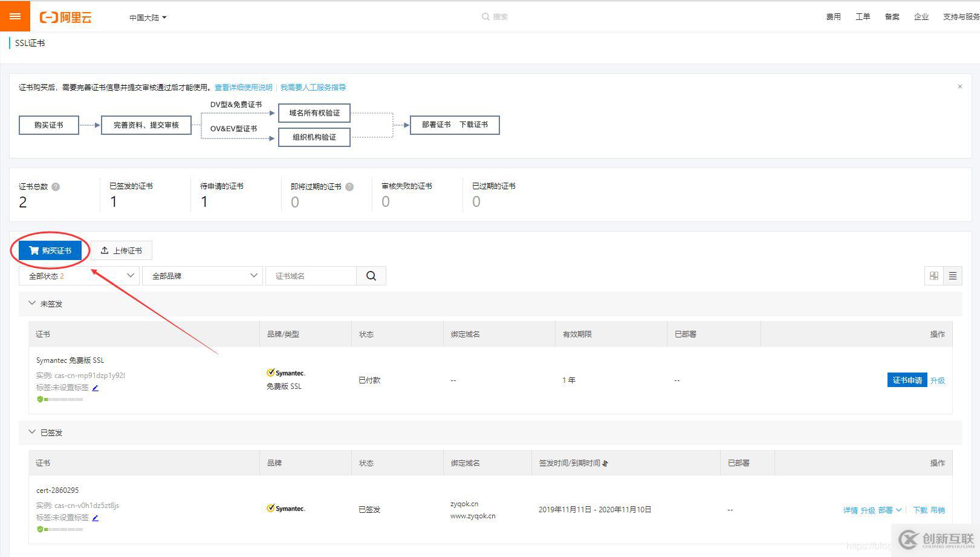Show help for expiring soon certificates

point(349,187)
